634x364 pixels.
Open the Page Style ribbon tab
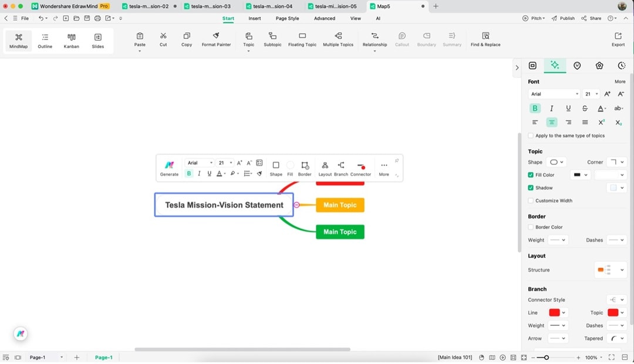point(288,18)
